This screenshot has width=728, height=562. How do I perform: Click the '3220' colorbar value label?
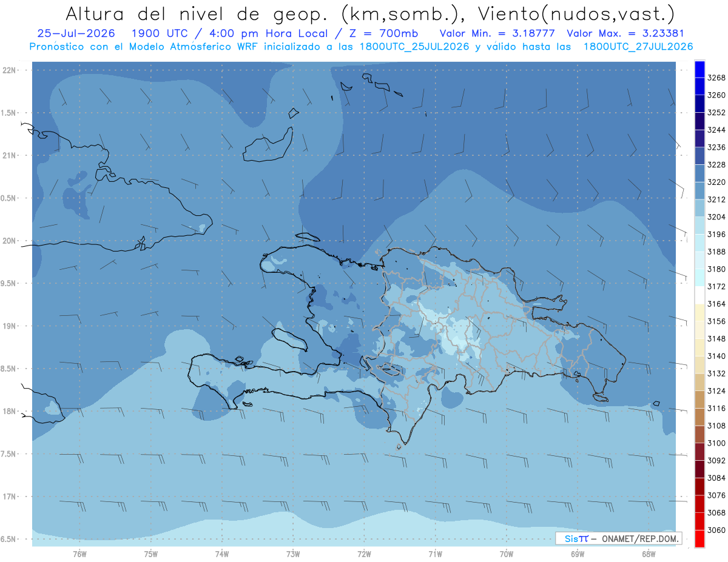[716, 182]
